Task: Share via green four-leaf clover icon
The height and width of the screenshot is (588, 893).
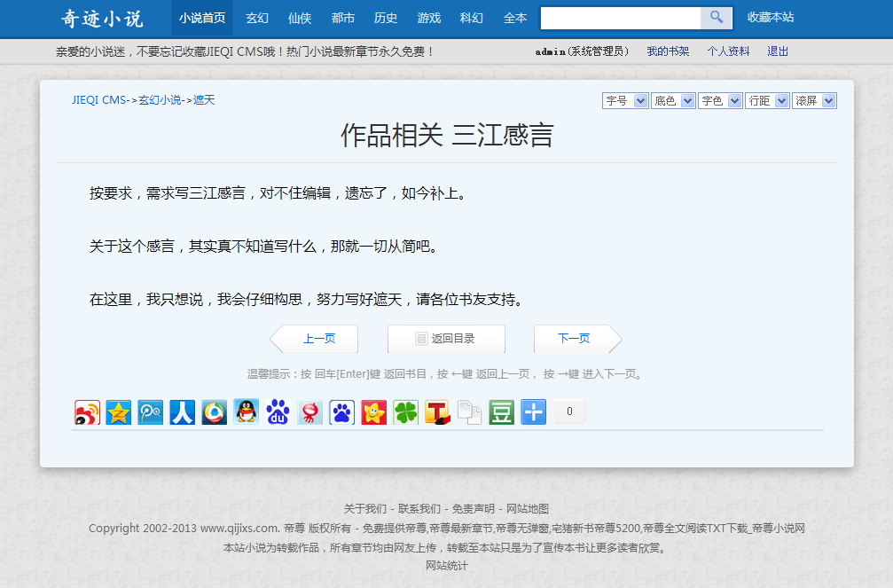Action: pyautogui.click(x=405, y=412)
